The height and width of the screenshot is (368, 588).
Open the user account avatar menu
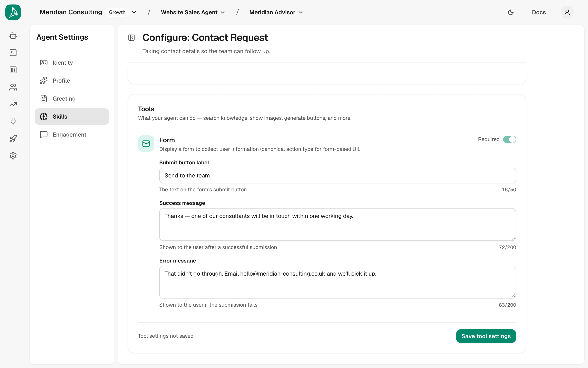567,12
